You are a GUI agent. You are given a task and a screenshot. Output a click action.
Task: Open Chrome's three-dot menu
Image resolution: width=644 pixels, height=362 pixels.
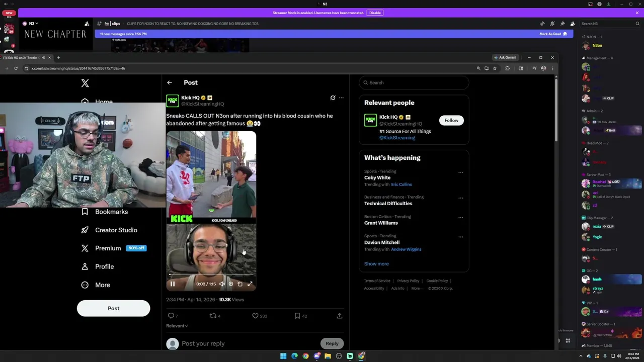click(552, 68)
